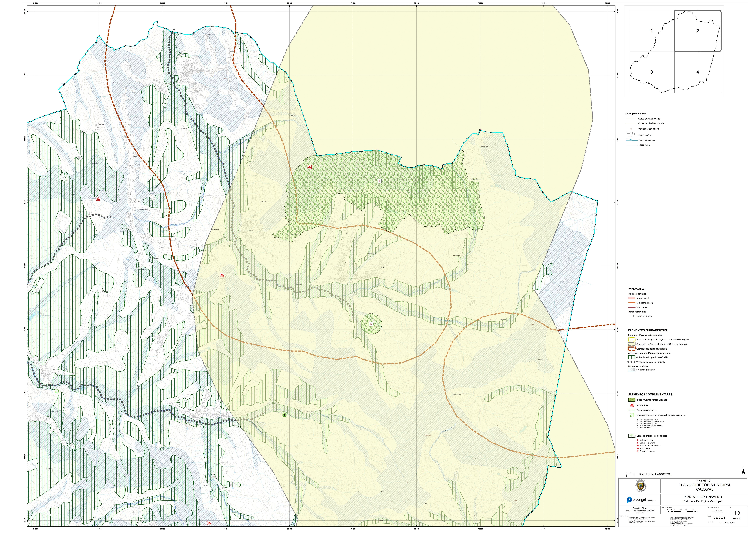The width and height of the screenshot is (756, 535).
Task: Click the Corredor ecológico estruturante pale yellow swatch
Action: [632, 344]
